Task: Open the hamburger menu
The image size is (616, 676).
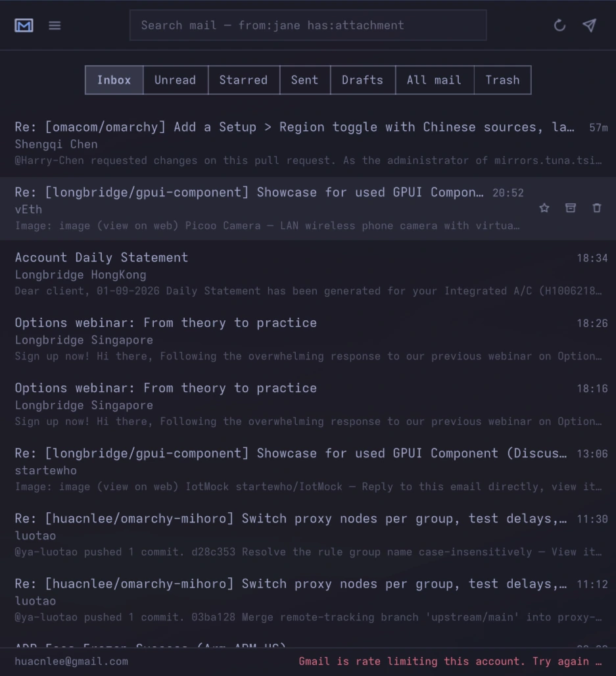Action: 55,26
